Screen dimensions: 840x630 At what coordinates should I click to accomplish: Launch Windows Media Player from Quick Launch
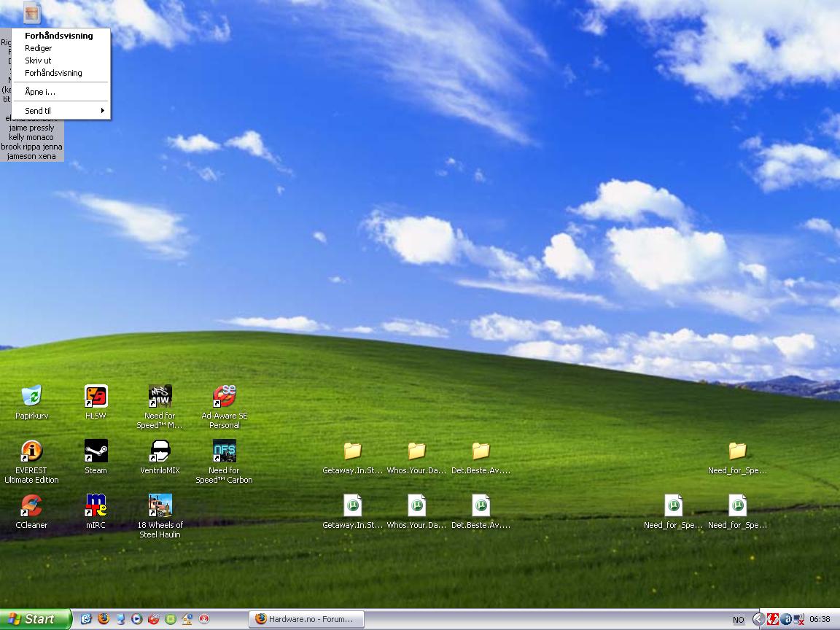136,619
